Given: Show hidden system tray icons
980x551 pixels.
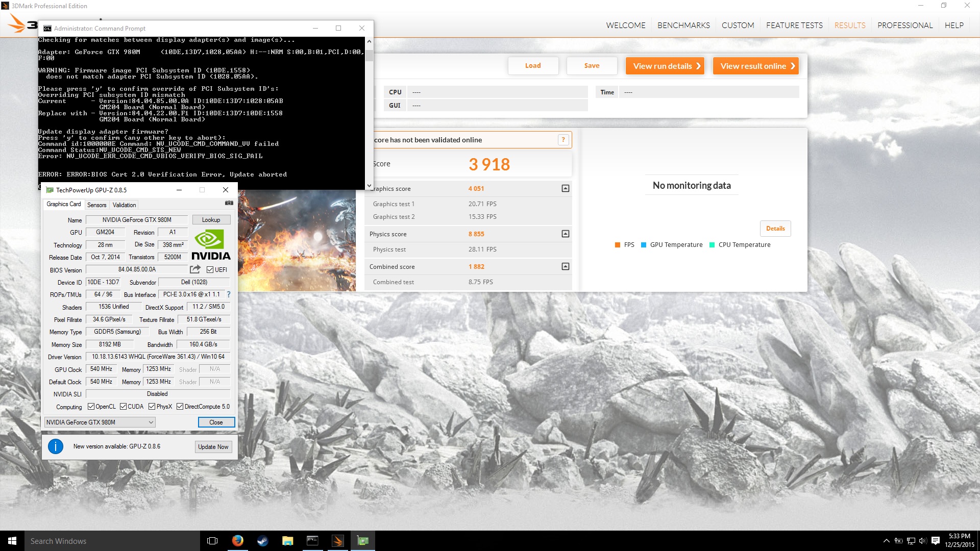Looking at the screenshot, I should [887, 541].
